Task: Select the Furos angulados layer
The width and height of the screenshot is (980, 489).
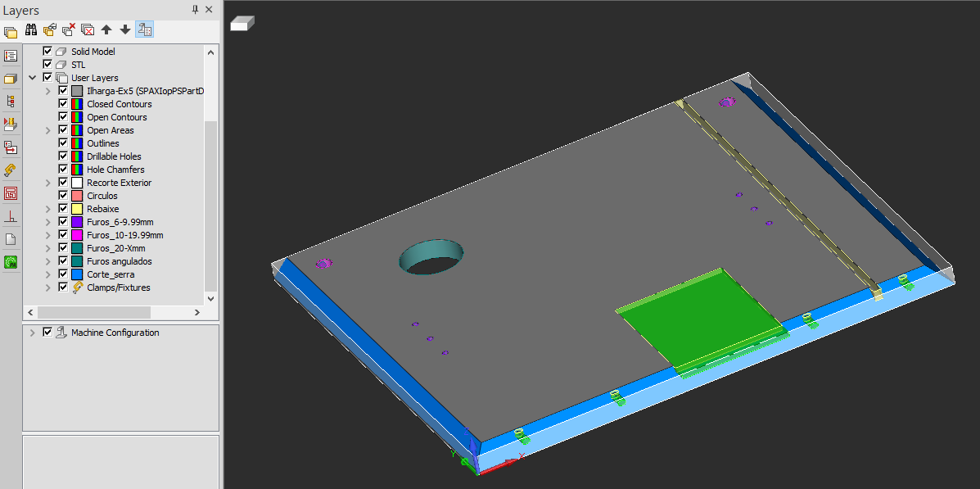Action: (x=119, y=261)
